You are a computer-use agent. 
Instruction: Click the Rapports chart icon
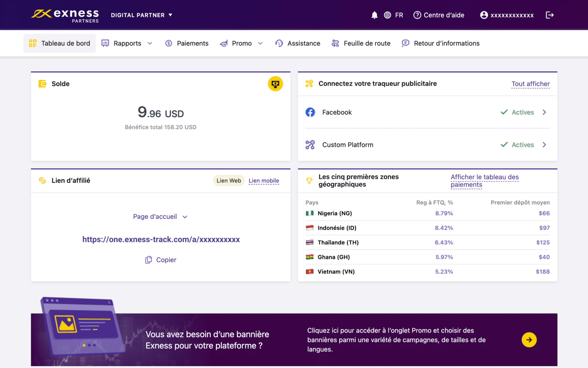105,43
